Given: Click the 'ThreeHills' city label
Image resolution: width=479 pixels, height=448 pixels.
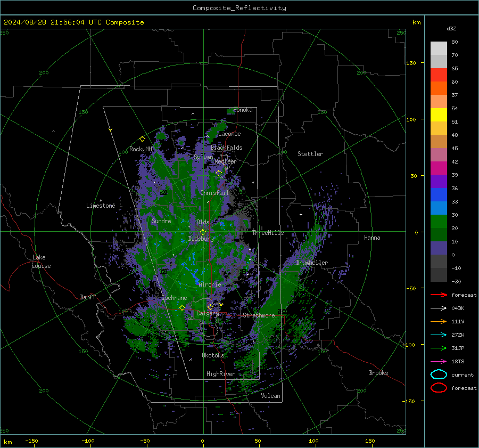Looking at the screenshot, I should (268, 233).
